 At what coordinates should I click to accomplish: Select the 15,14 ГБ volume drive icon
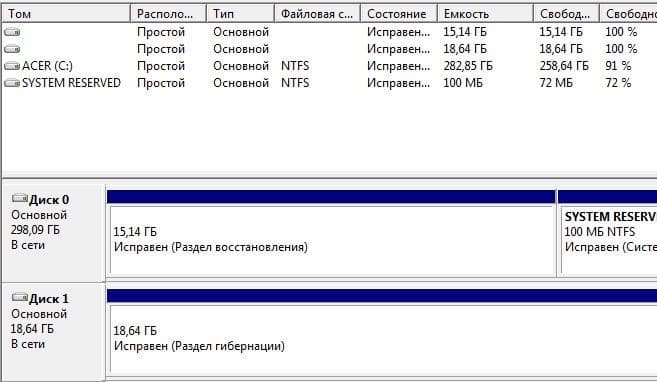pyautogui.click(x=12, y=32)
